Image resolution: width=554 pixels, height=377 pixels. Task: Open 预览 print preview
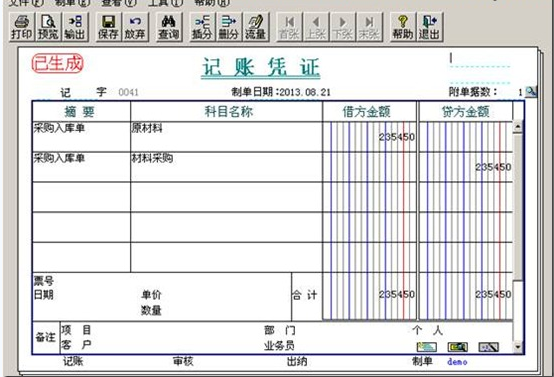[48, 27]
